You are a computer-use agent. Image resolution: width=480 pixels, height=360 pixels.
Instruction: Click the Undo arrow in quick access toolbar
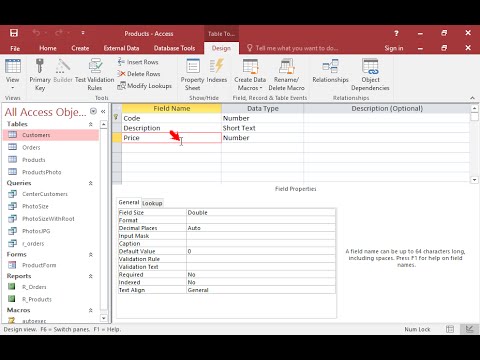pyautogui.click(x=36, y=33)
